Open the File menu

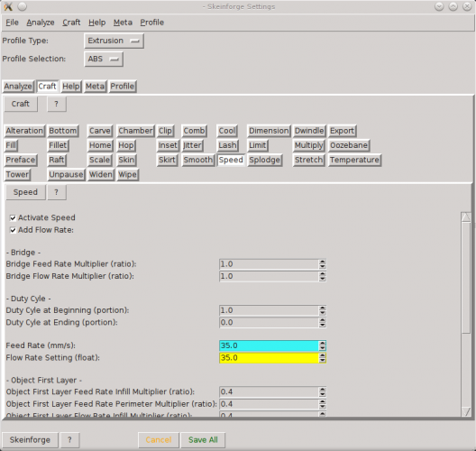[12, 23]
